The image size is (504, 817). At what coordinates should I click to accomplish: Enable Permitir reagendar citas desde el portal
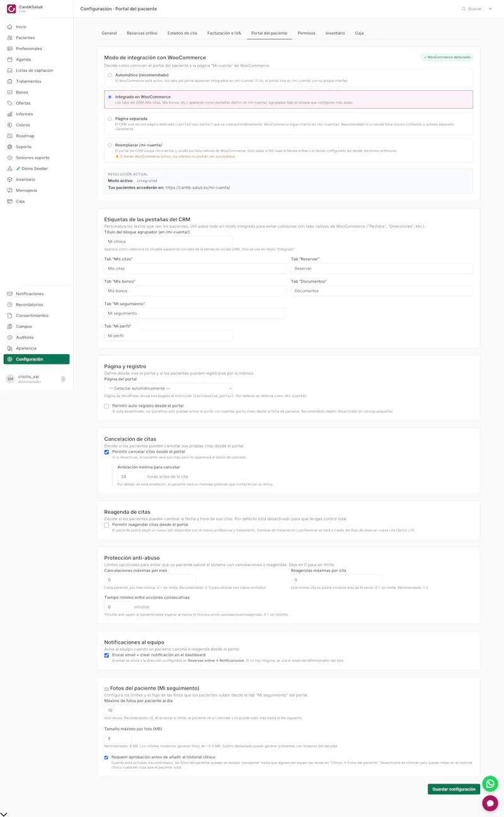click(106, 524)
